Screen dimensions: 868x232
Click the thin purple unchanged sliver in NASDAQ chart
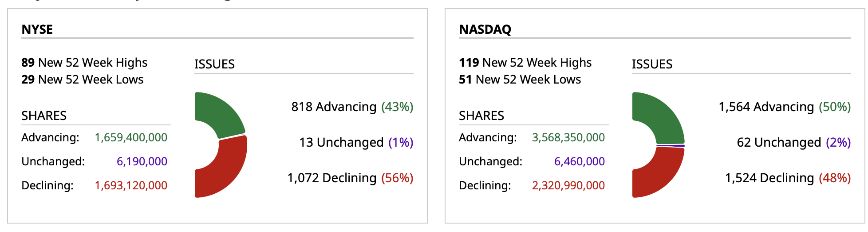point(671,145)
